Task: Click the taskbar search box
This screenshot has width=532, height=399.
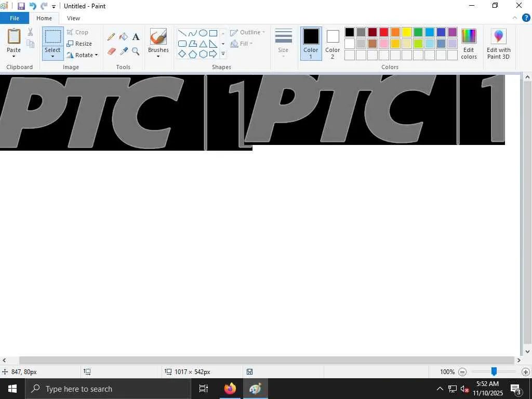Action: [108, 389]
